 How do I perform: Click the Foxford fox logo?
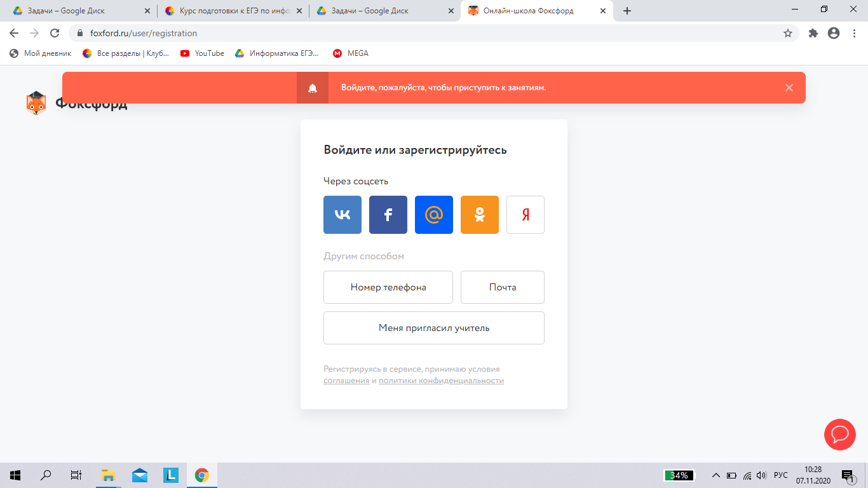36,104
